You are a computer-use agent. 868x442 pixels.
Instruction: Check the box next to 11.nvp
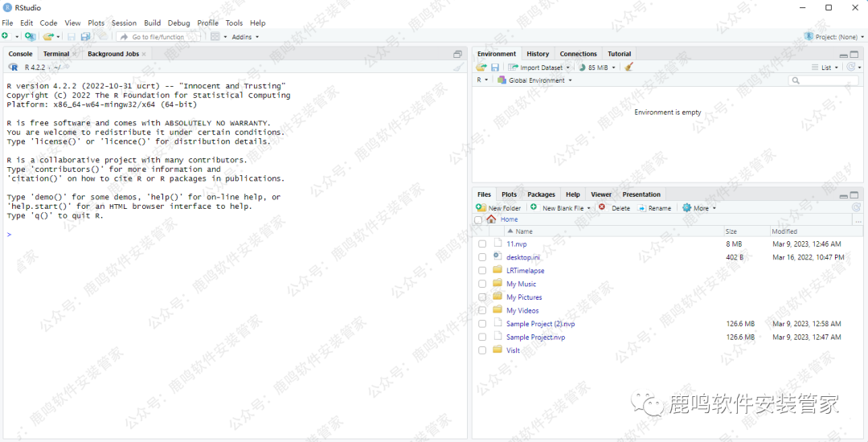point(482,244)
